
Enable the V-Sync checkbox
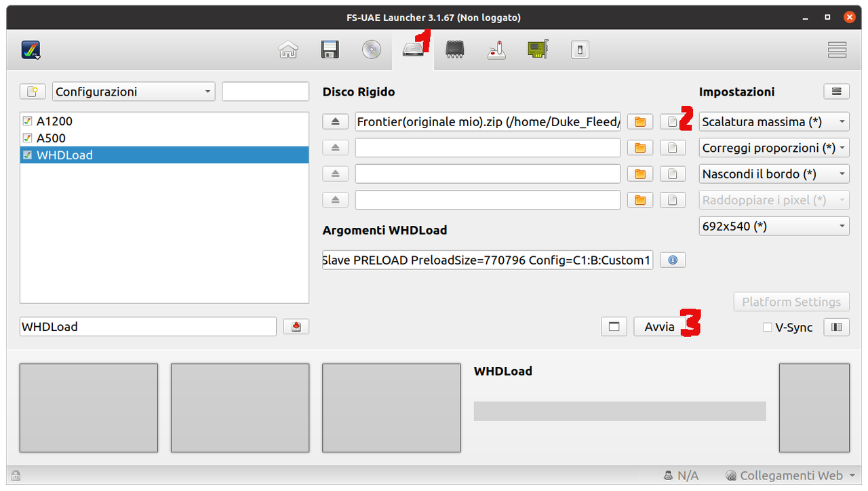click(x=787, y=327)
